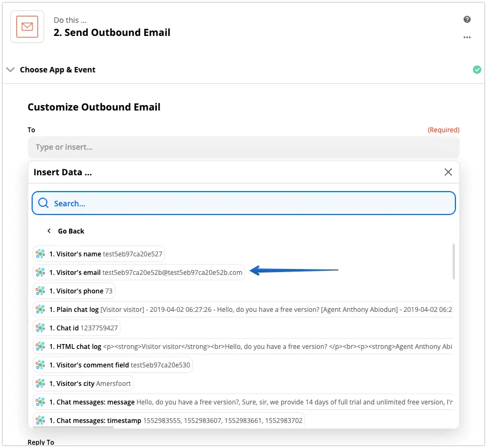Click the email app icon beside step title
This screenshot has height=448, width=487.
point(27,27)
